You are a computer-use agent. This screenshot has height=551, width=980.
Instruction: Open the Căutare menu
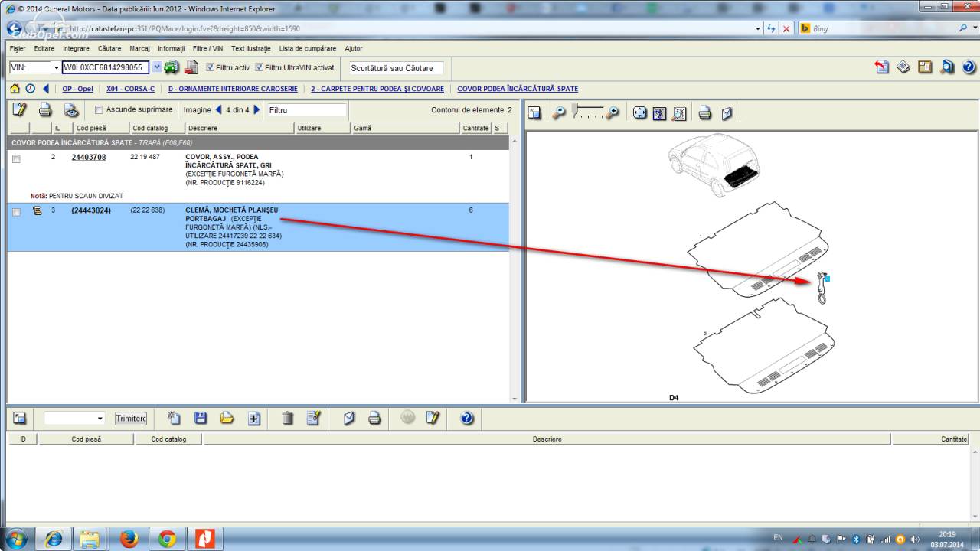[109, 48]
